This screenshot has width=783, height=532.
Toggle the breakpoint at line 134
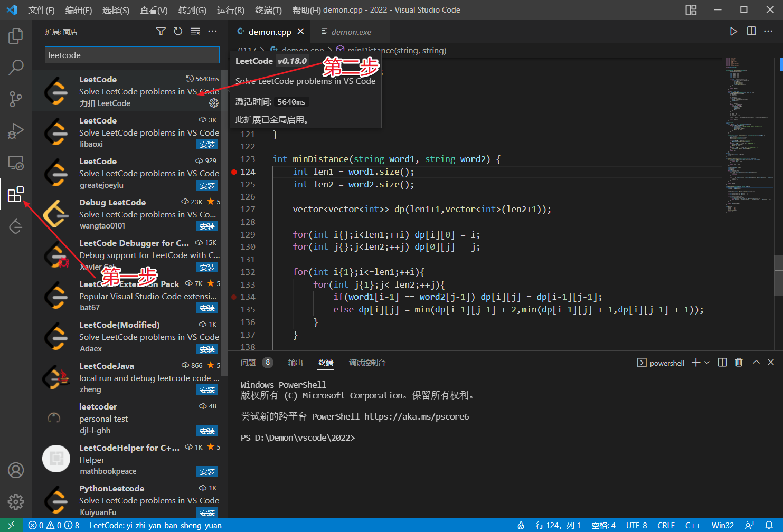234,297
